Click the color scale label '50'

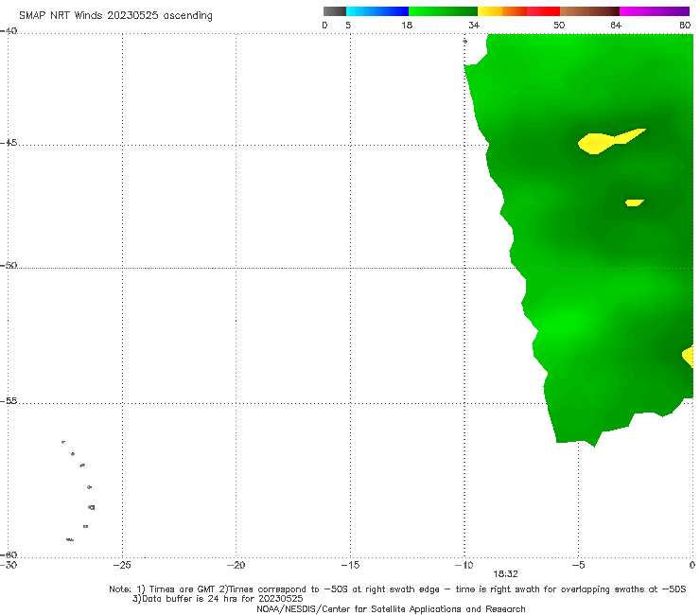click(x=559, y=25)
